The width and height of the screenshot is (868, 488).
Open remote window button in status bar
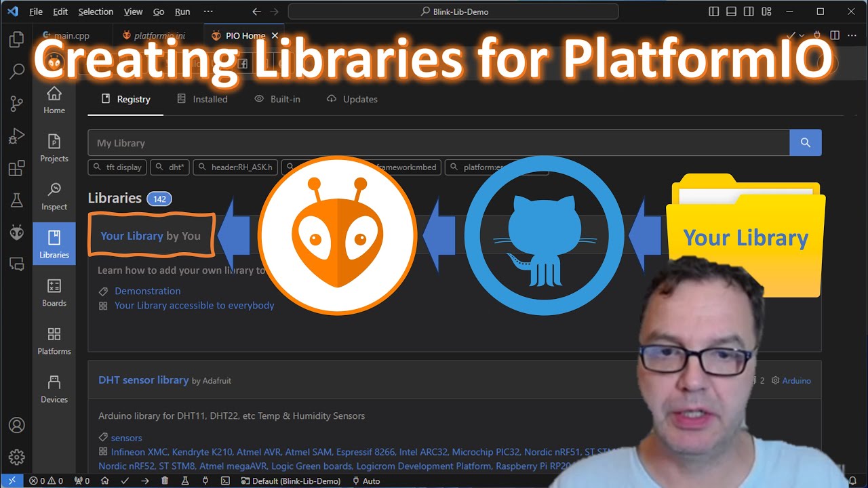pos(12,481)
